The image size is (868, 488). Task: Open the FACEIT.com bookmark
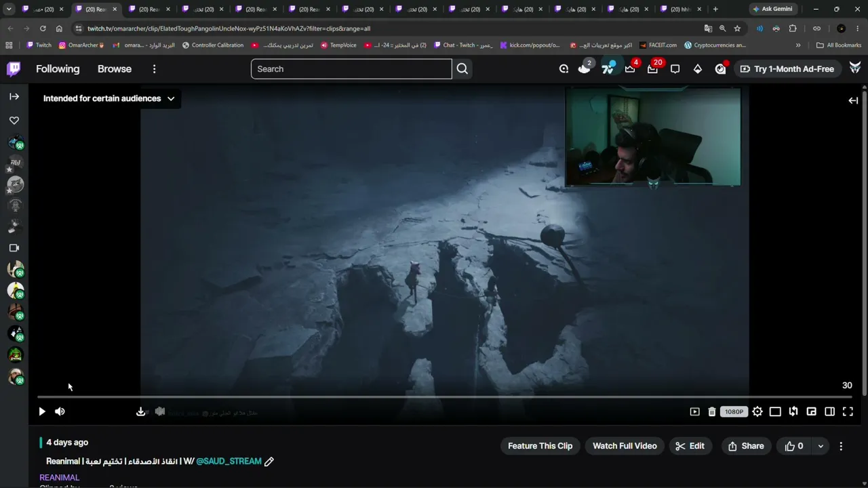(658, 45)
